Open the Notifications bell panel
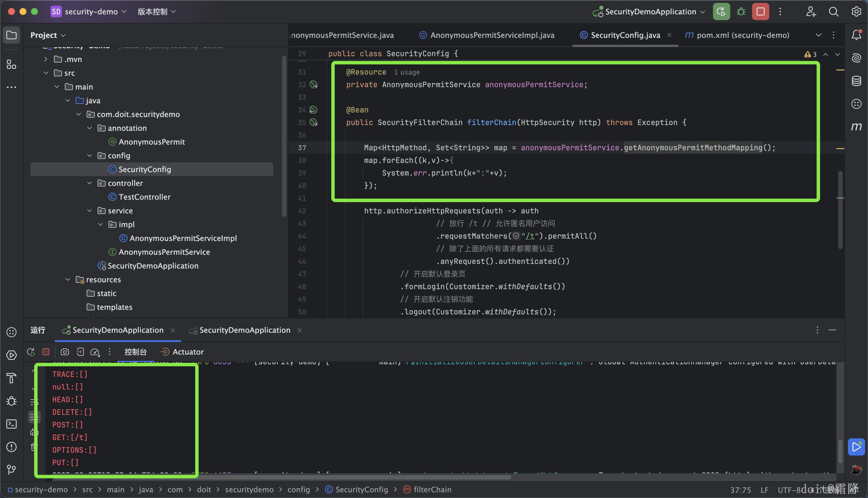 click(x=856, y=35)
